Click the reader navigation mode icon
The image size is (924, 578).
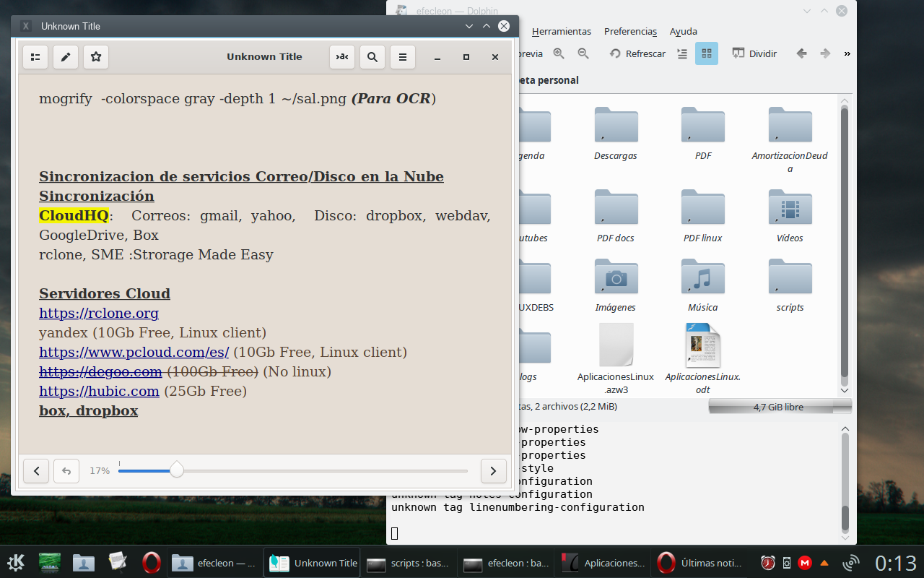coord(342,57)
